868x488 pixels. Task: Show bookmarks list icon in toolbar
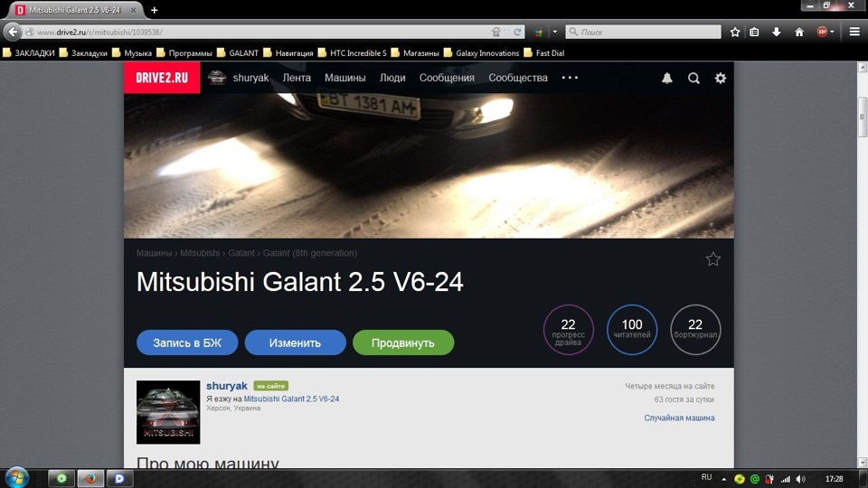pos(754,33)
